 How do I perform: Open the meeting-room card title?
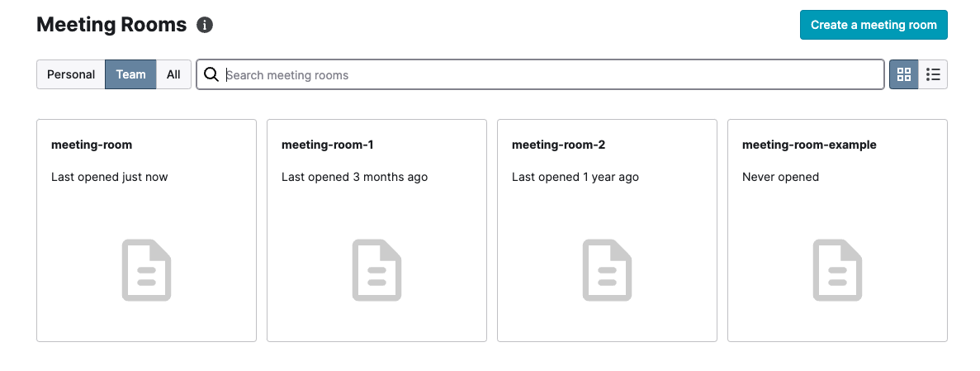(92, 145)
